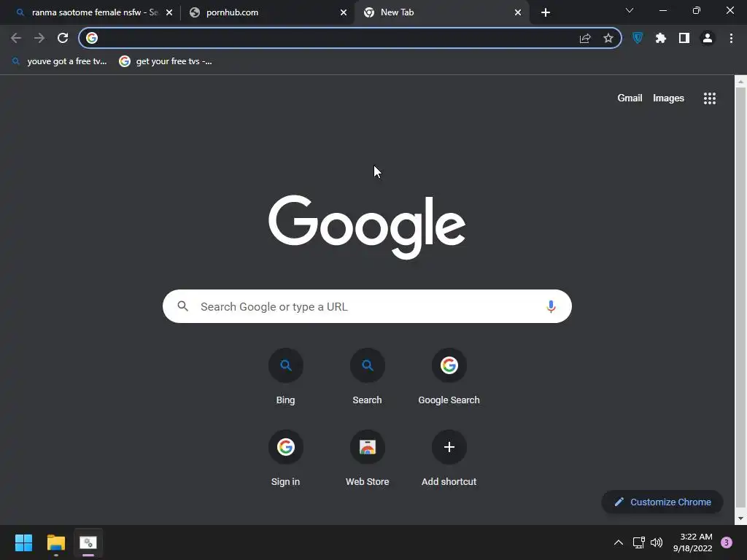The image size is (747, 560).
Task: Open the Gmail link
Action: pyautogui.click(x=630, y=98)
